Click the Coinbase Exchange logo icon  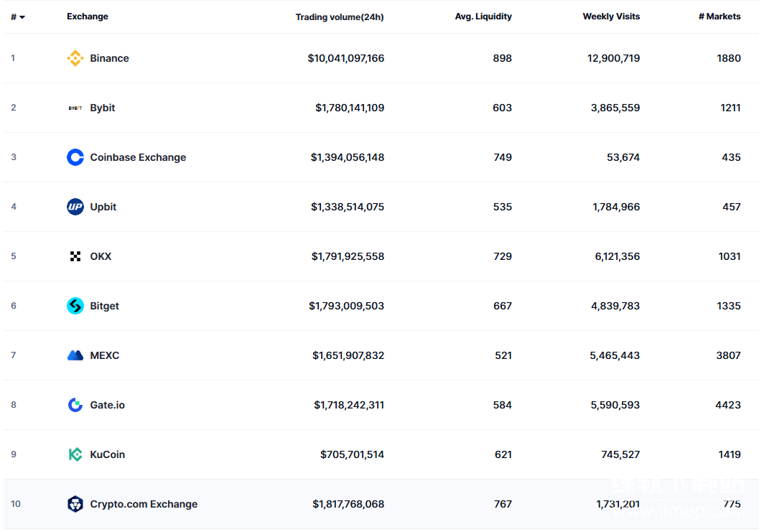pyautogui.click(x=75, y=158)
